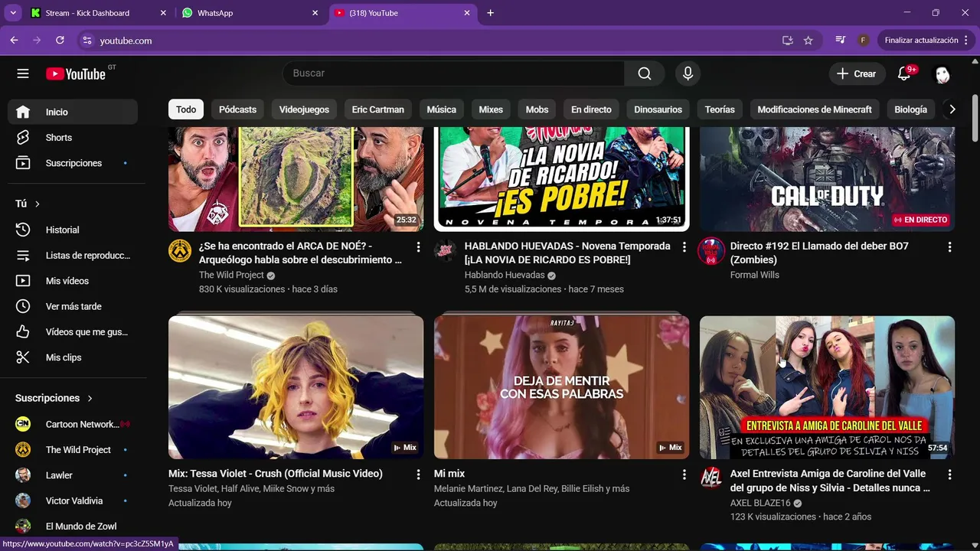
Task: Expand Suscripciones section header
Action: coord(54,398)
